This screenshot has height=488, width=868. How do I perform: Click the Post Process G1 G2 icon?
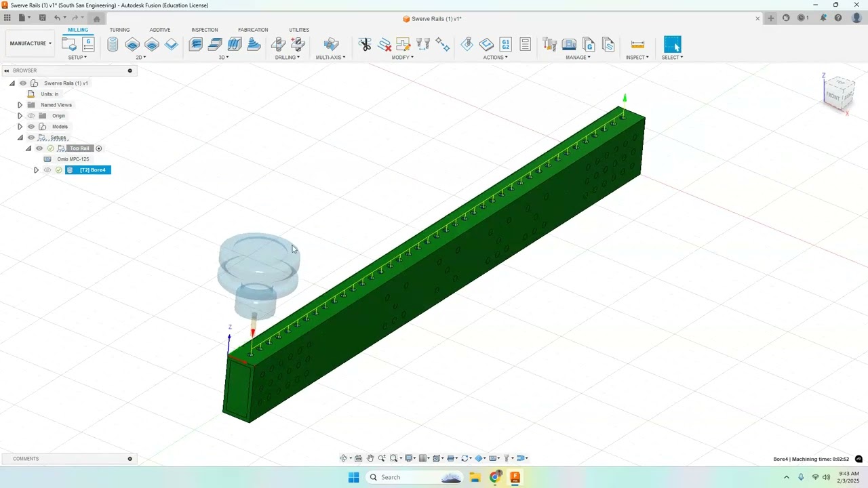(505, 45)
